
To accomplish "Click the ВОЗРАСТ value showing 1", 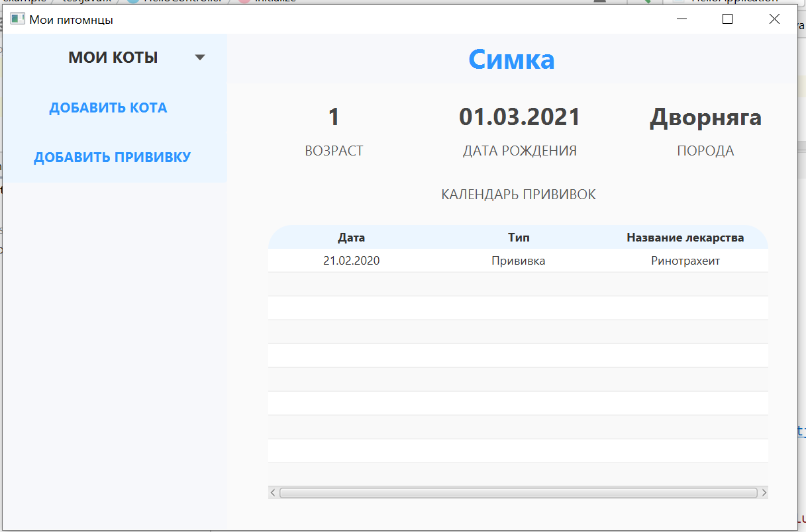I will coord(333,116).
